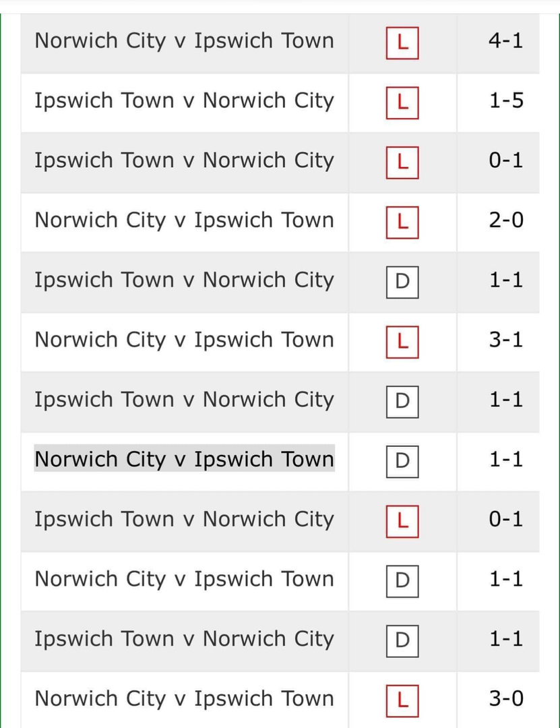Image resolution: width=560 pixels, height=728 pixels.
Task: Click the 1-1 score in the highlighted row
Action: [x=505, y=460]
